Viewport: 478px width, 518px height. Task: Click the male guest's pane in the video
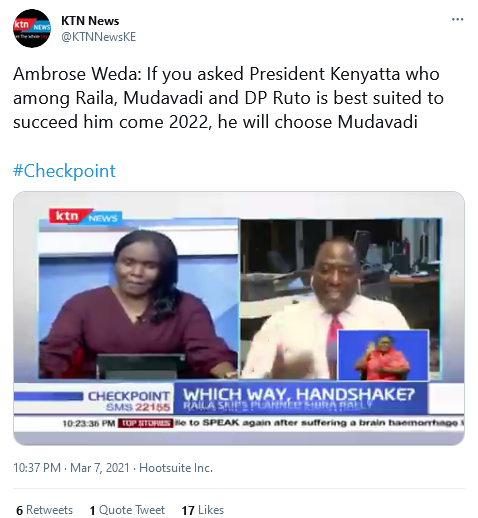[x=341, y=299]
